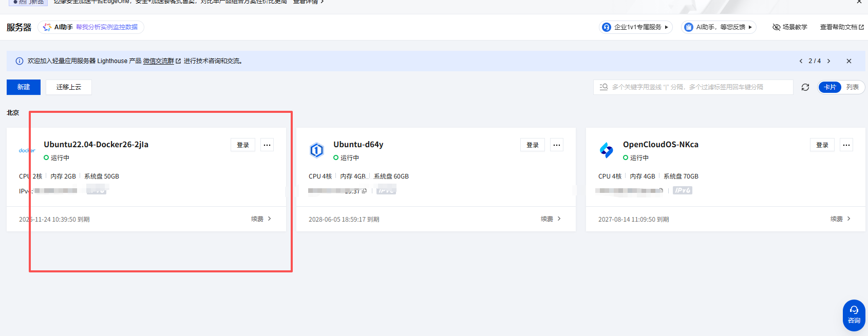Click the 企业1v1专属服务 headset icon

coord(607,27)
